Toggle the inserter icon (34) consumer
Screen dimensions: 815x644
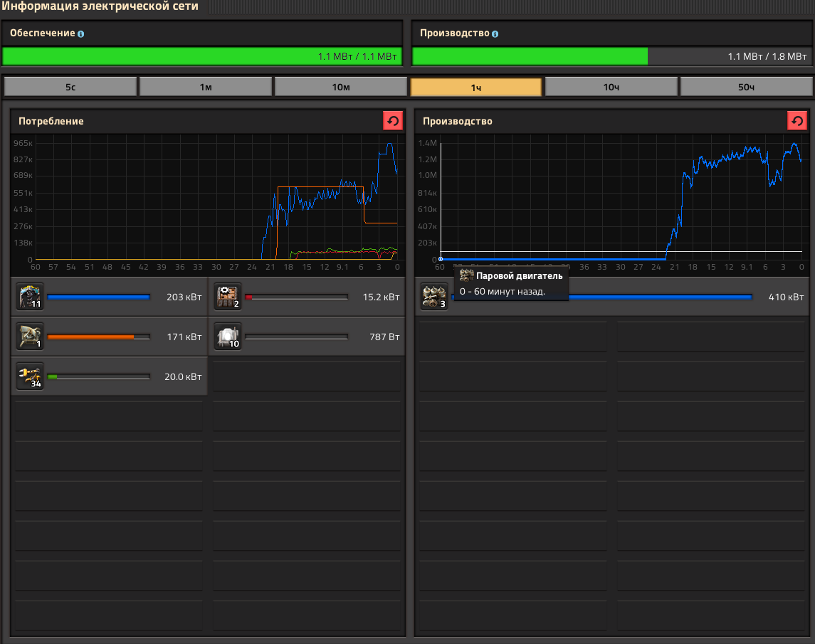click(x=30, y=376)
